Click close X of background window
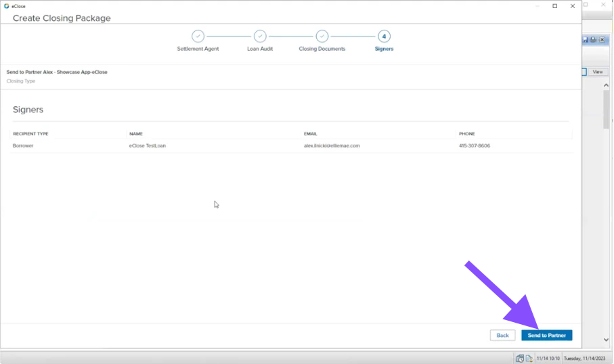 click(603, 5)
